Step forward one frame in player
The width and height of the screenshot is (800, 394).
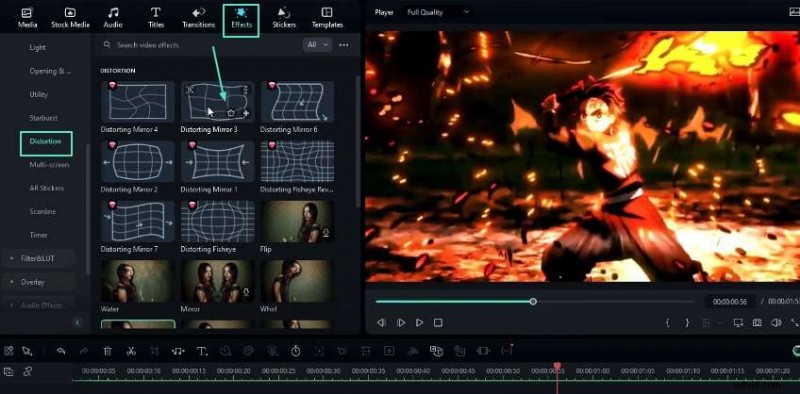pos(401,323)
